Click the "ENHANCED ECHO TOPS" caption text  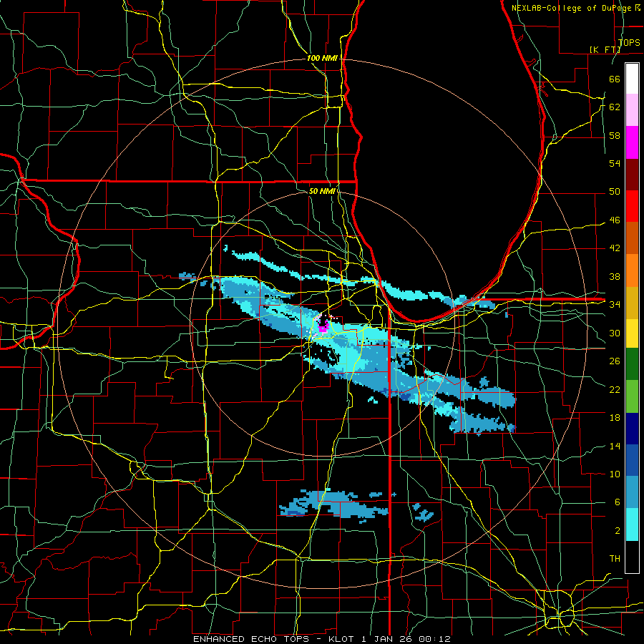click(251, 639)
